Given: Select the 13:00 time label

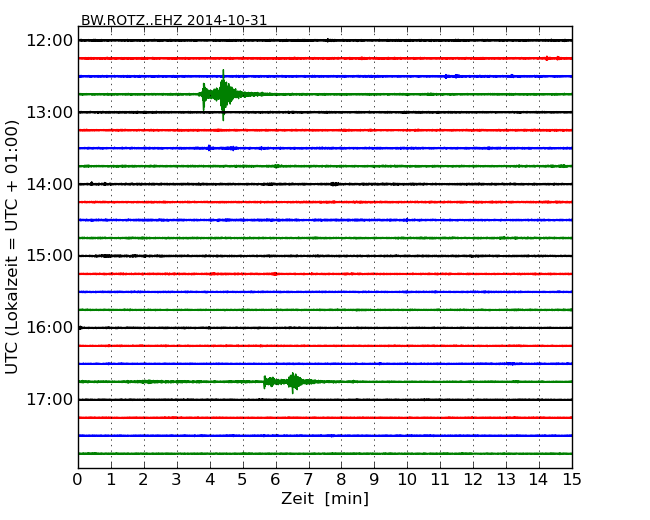Looking at the screenshot, I should [x=50, y=112].
